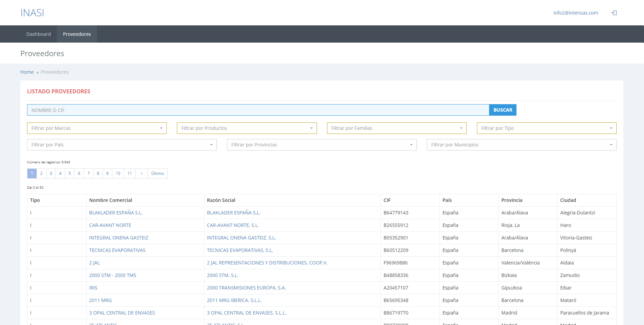Image resolution: width=644 pixels, height=325 pixels.
Task: Open the TECNICAS EVAPORATIVAS supplier link
Action: click(x=117, y=250)
